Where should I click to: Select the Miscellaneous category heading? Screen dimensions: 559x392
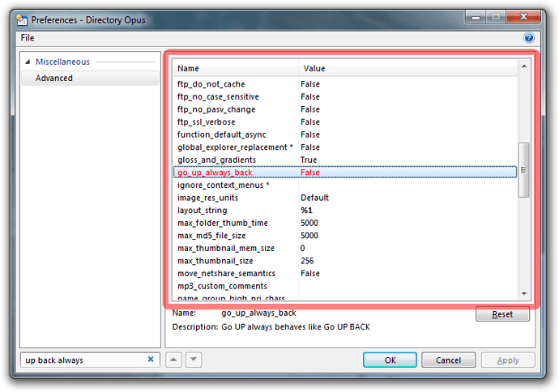point(62,62)
